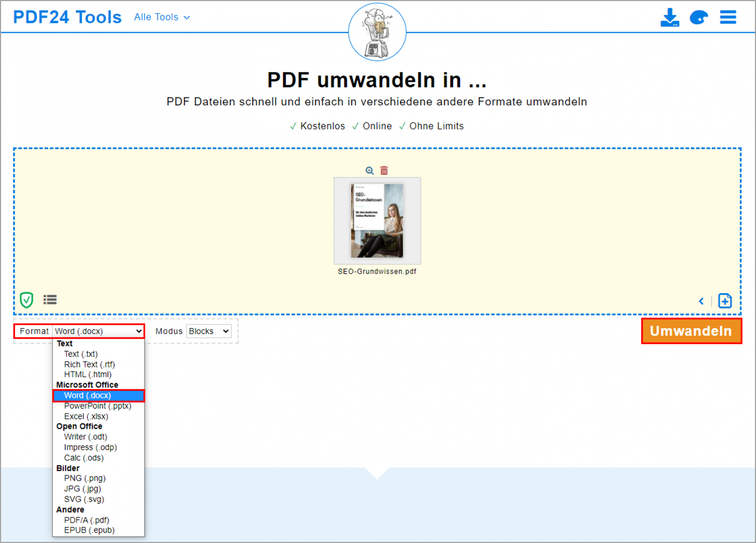Open the PDF24 Tools home link
756x543 pixels.
coord(68,17)
